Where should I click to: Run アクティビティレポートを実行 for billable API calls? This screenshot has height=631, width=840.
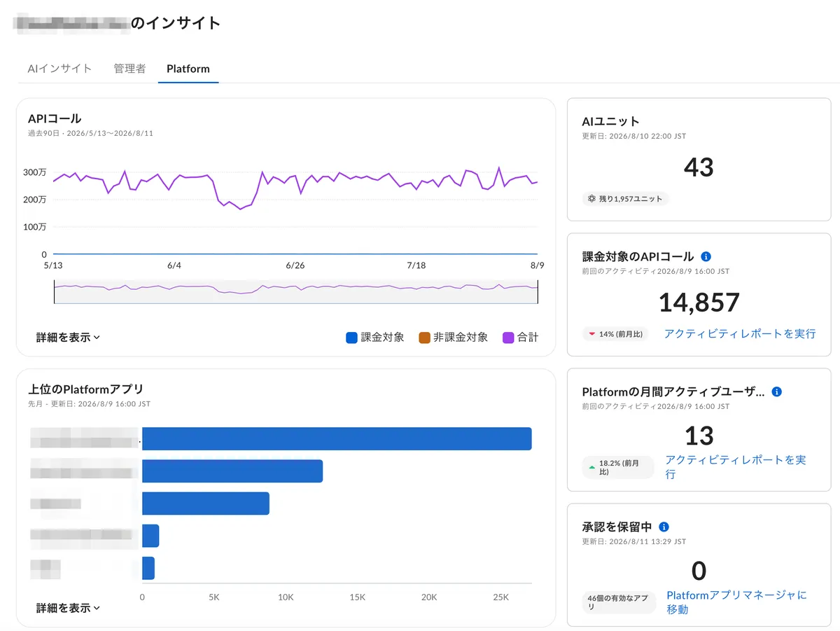click(740, 334)
